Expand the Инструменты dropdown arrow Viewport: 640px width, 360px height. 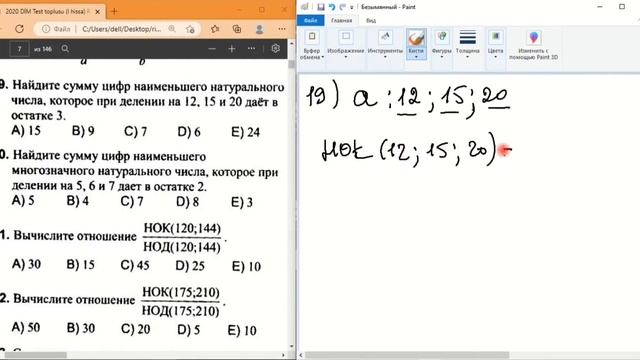(385, 57)
